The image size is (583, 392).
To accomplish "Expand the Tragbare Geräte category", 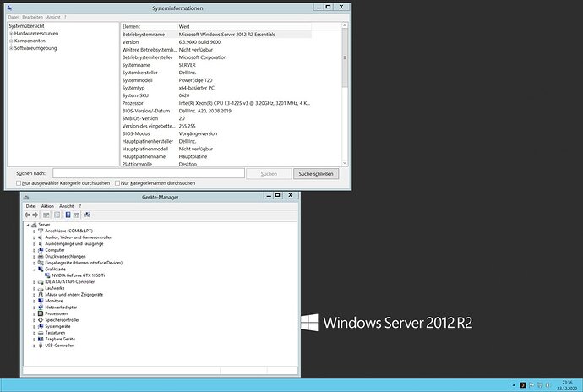I will [34, 339].
